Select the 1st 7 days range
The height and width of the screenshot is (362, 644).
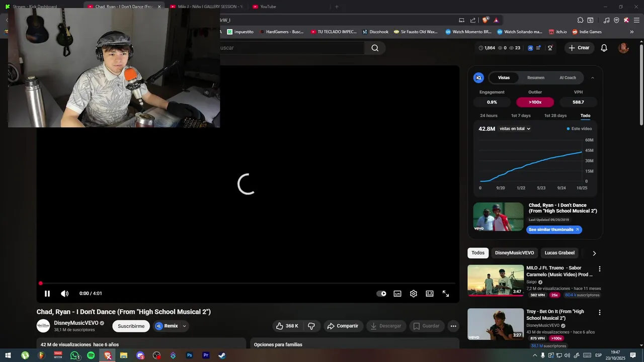[521, 116]
